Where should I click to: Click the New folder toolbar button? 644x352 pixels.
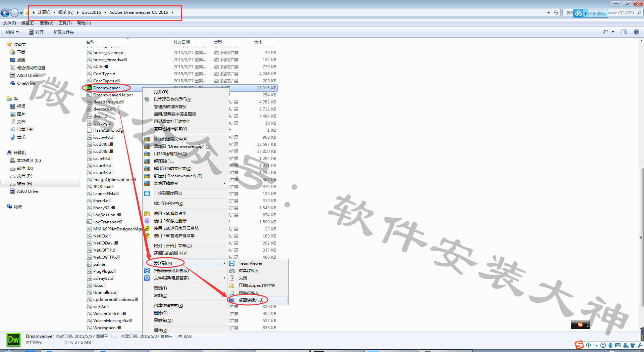tap(64, 32)
